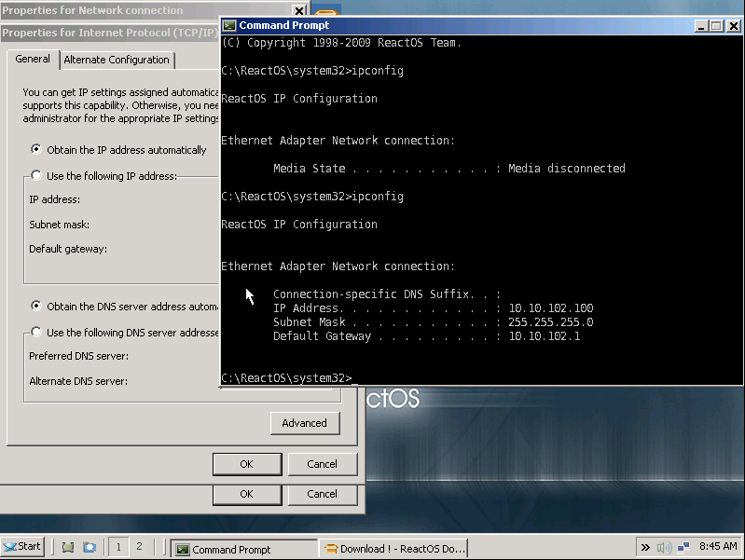Viewport: 745px width, 560px height.
Task: Switch to virtual desktop 1
Action: coord(118,547)
